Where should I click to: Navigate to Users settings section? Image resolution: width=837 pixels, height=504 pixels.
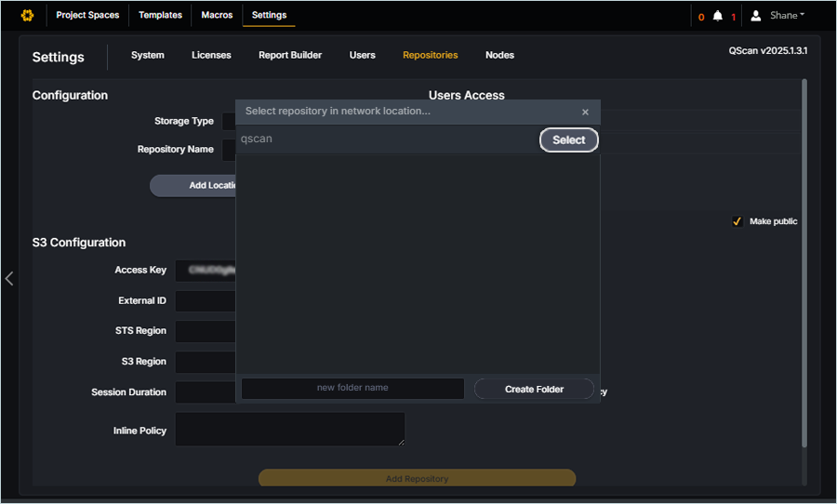[362, 55]
